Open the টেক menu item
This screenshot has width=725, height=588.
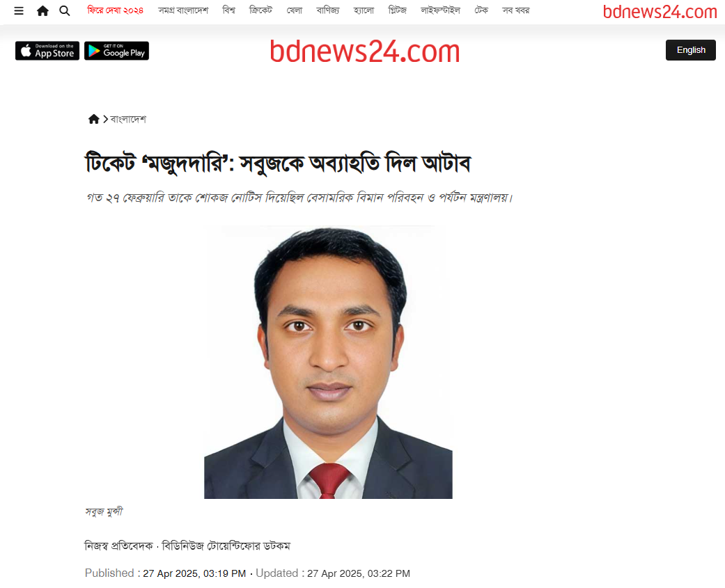481,10
